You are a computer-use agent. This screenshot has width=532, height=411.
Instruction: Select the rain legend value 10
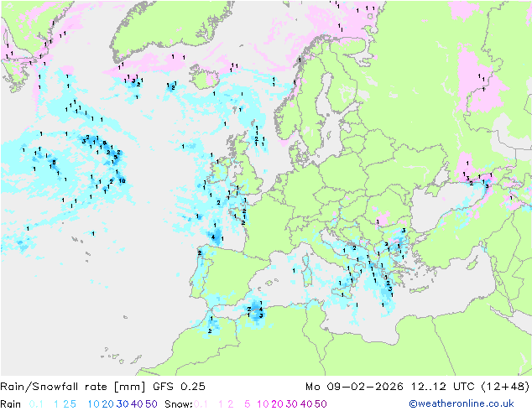click(x=93, y=404)
